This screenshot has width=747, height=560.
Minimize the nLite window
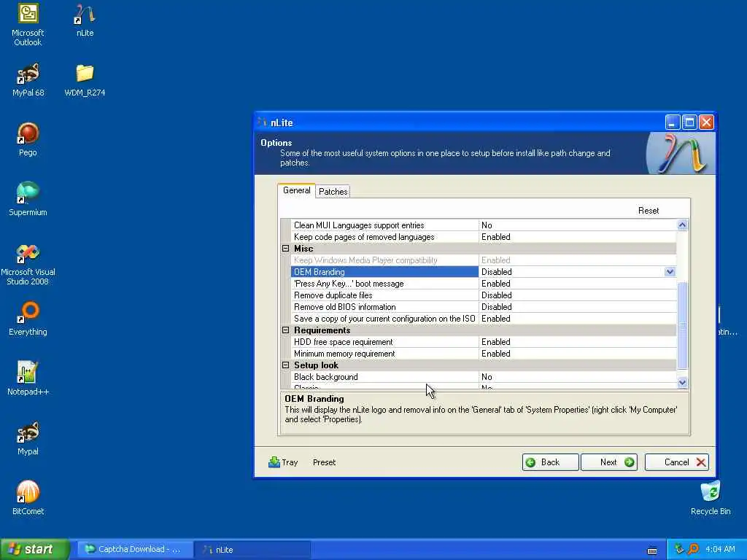(672, 122)
